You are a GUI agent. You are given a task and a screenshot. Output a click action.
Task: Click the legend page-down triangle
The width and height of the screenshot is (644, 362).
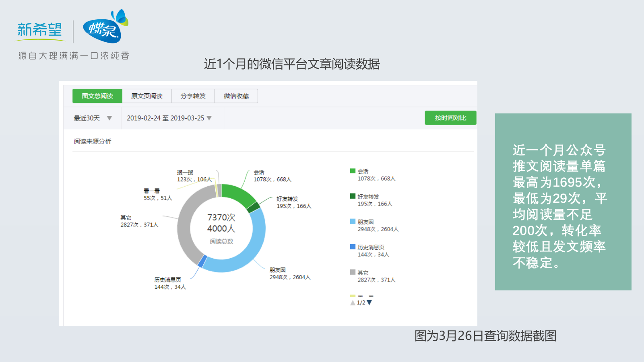coord(369,302)
